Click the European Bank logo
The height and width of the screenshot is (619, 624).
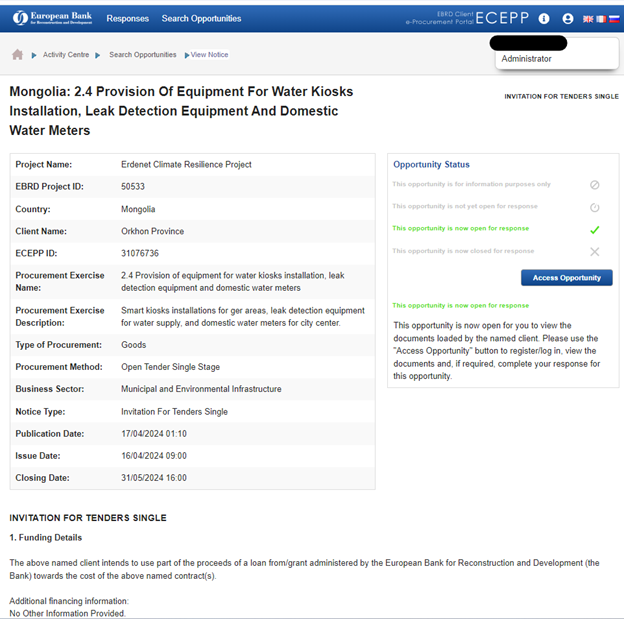point(52,18)
